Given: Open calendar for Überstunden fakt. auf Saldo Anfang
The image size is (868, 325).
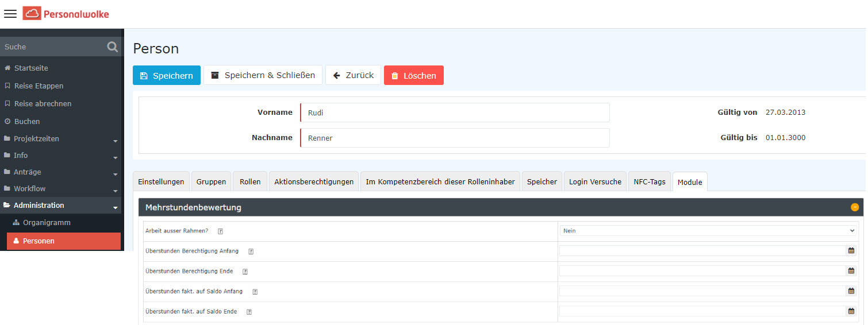Looking at the screenshot, I should [x=851, y=291].
